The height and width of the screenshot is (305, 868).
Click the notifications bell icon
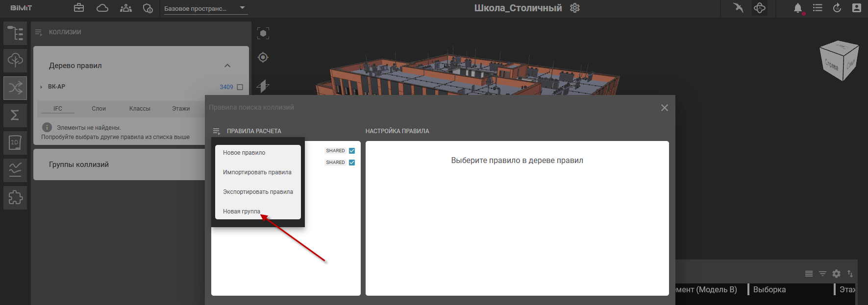(x=797, y=8)
